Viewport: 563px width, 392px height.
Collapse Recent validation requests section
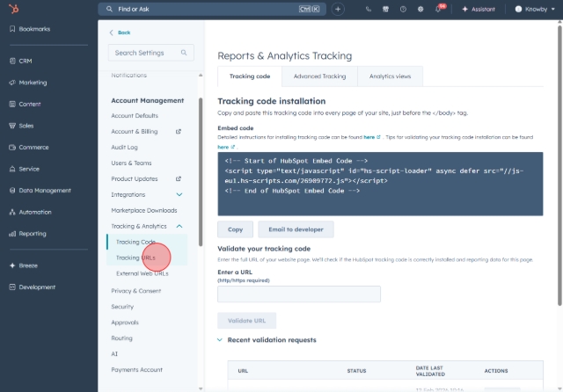pos(220,339)
